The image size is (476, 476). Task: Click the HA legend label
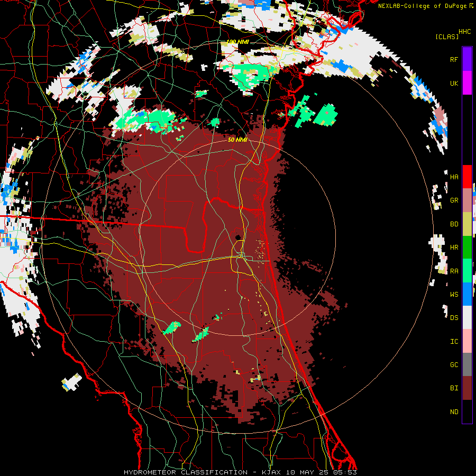pyautogui.click(x=454, y=177)
